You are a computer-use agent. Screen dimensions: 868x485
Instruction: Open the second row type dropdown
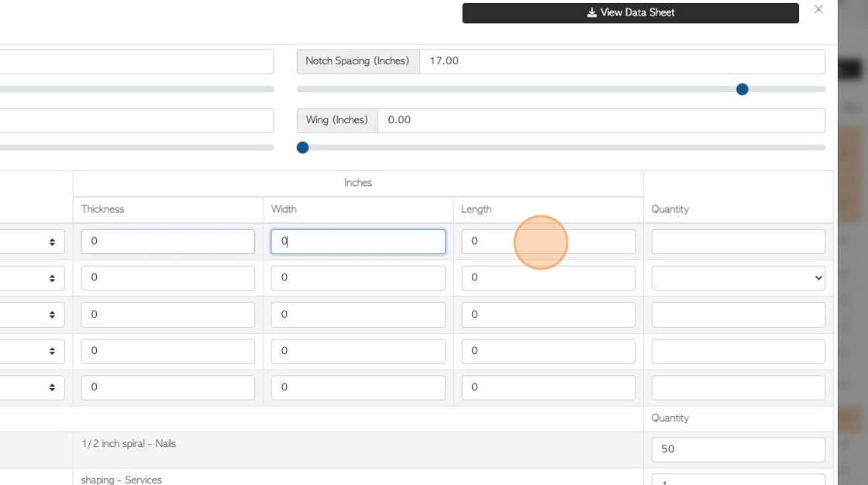click(32, 278)
